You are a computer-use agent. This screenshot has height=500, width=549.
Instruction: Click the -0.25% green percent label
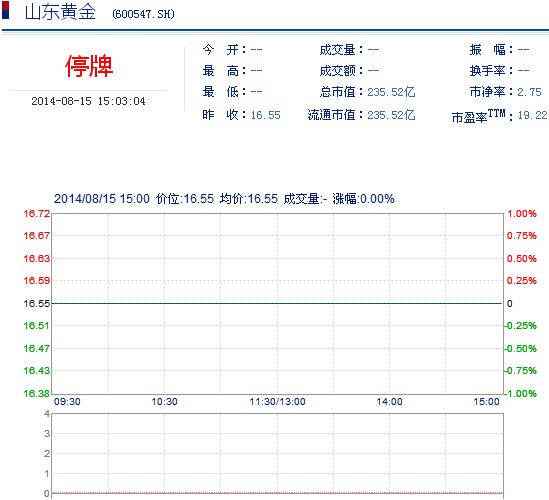click(521, 326)
